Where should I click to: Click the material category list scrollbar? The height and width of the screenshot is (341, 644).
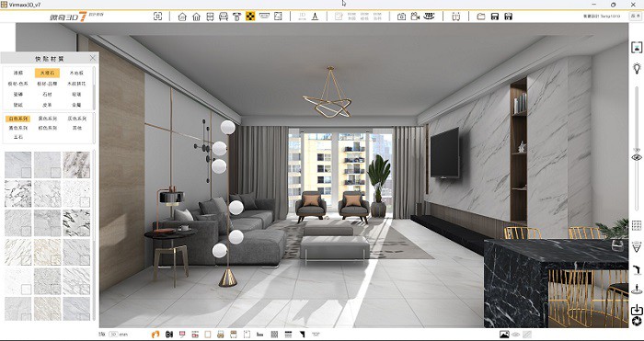[x=94, y=88]
